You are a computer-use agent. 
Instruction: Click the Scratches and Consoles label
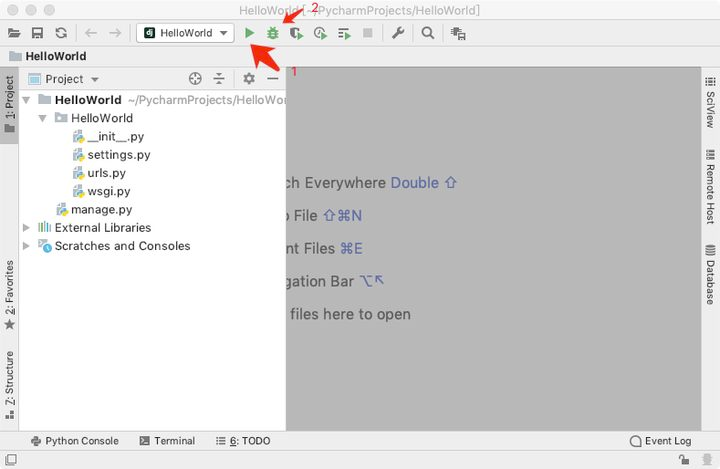click(x=123, y=246)
